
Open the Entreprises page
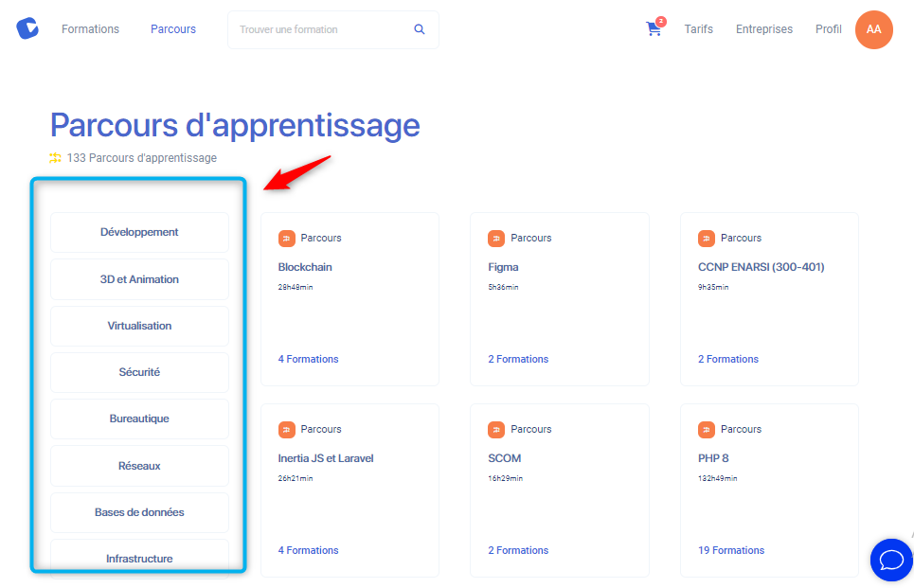(763, 29)
